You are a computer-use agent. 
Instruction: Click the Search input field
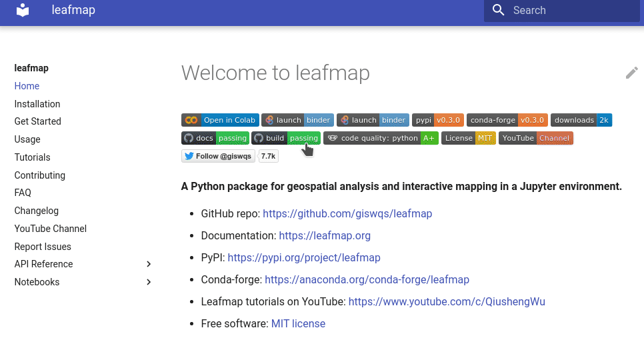click(x=561, y=10)
